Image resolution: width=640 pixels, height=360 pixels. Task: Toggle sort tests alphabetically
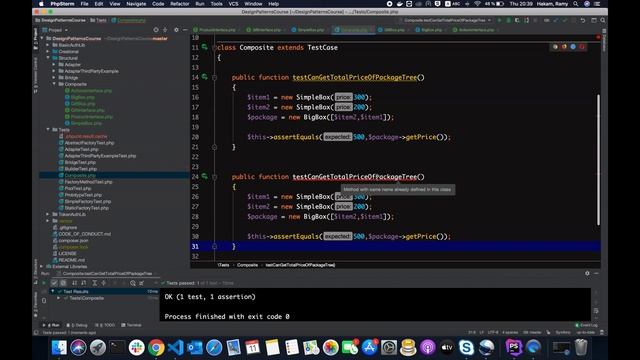coord(74,283)
